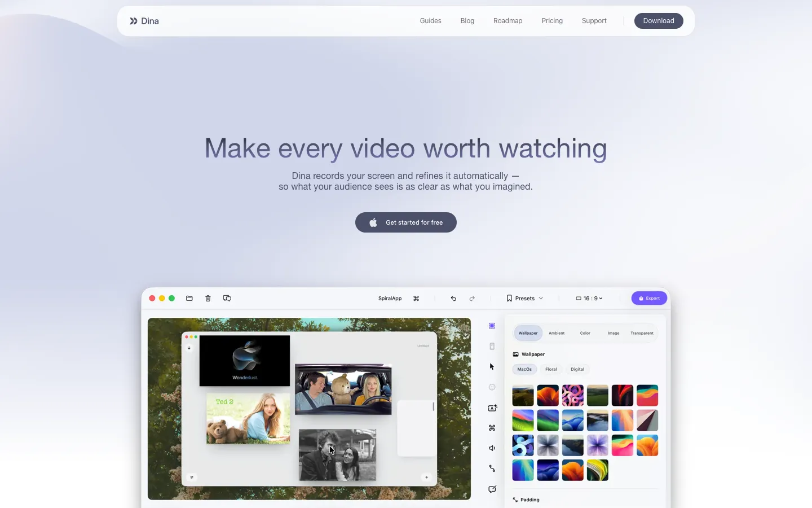Pick the blue looping ribbons wallpaper
Image resolution: width=812 pixels, height=508 pixels.
pos(523,445)
